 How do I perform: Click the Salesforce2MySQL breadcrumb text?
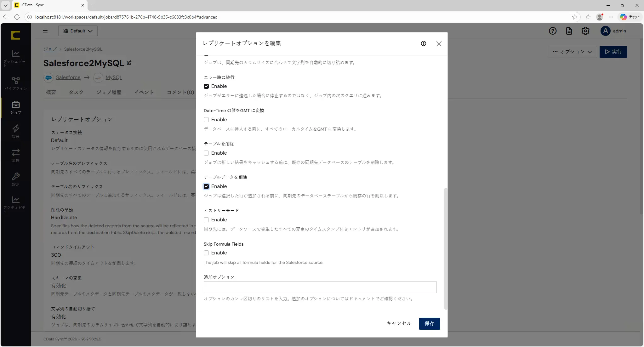[83, 49]
